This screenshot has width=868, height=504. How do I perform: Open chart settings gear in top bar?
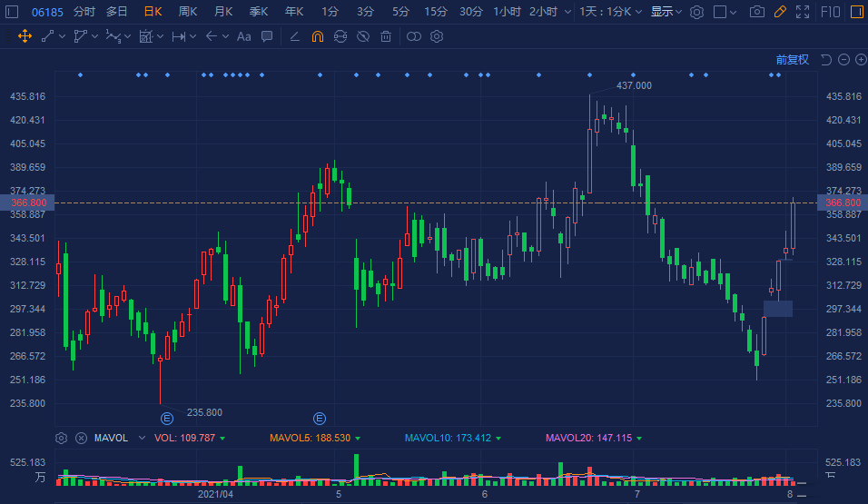coord(697,12)
